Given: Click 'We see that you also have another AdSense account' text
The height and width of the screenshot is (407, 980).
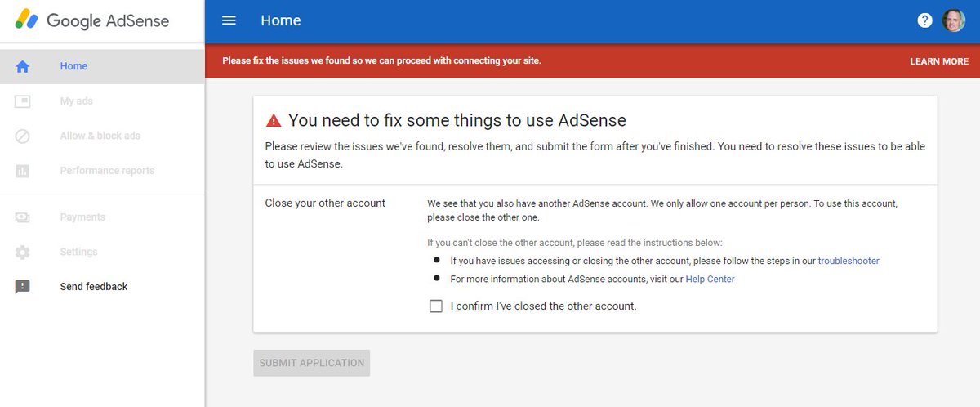Looking at the screenshot, I should [662, 210].
